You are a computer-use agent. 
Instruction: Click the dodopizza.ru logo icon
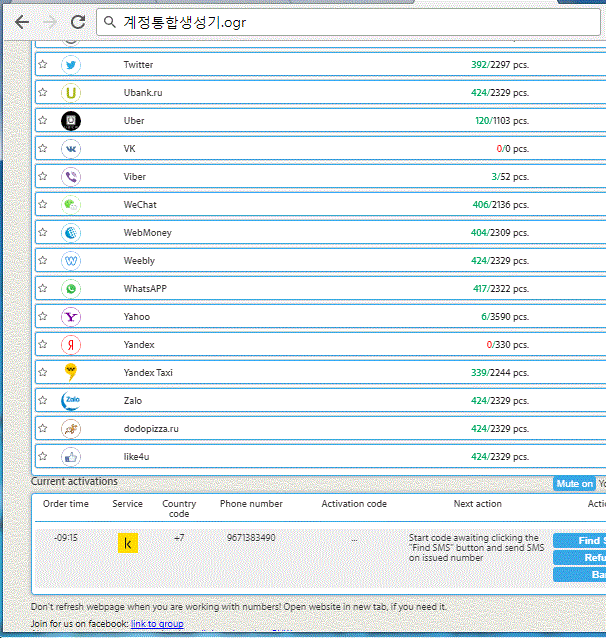(71, 429)
